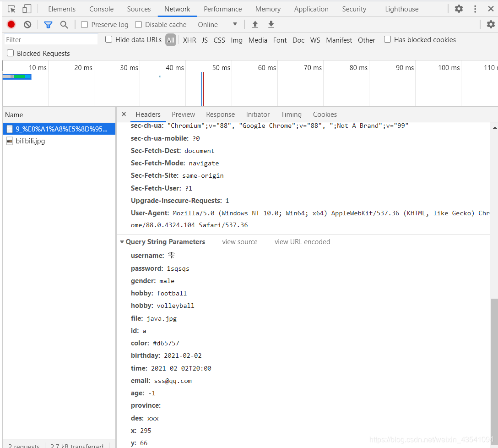This screenshot has width=498, height=448.
Task: Enable Has blocked cookies checkbox
Action: click(388, 39)
